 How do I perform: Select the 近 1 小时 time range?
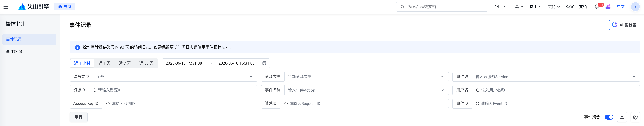82,63
